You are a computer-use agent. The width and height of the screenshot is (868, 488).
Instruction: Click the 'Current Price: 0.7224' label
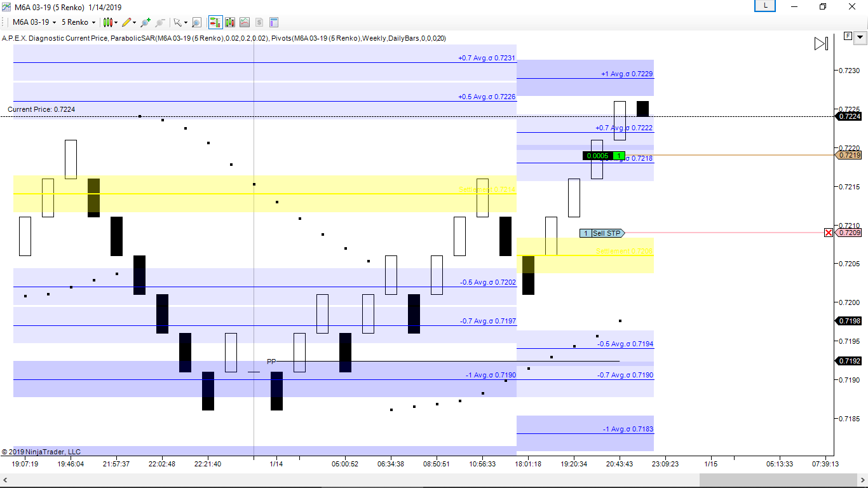click(x=41, y=109)
